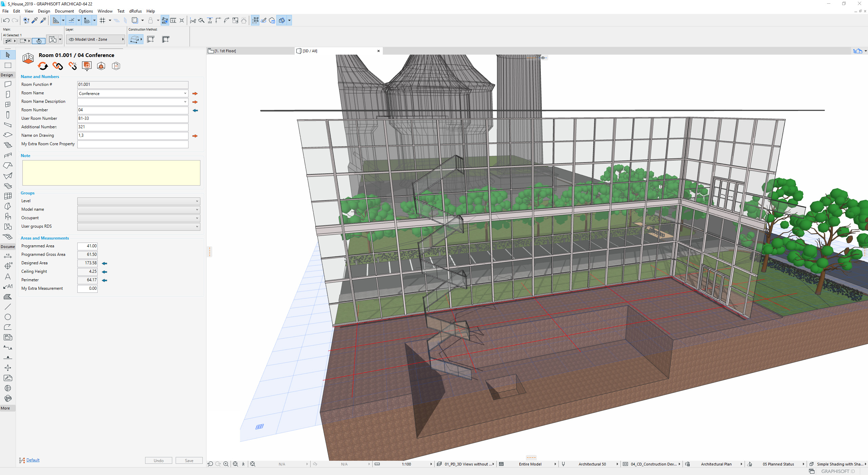Click the Trim scissors icon in toolbar

pyautogui.click(x=193, y=20)
